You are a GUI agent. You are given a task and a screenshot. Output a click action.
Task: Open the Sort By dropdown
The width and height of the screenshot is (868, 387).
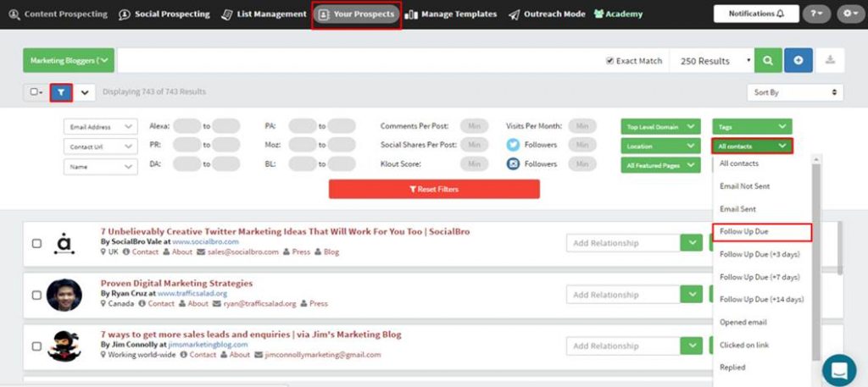(795, 92)
